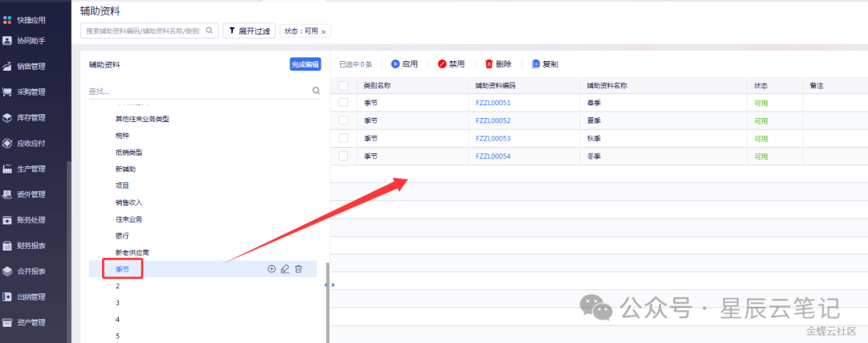This screenshot has height=343, width=868.
Task: Open 财务报表 in the sidebar
Action: coord(31,246)
